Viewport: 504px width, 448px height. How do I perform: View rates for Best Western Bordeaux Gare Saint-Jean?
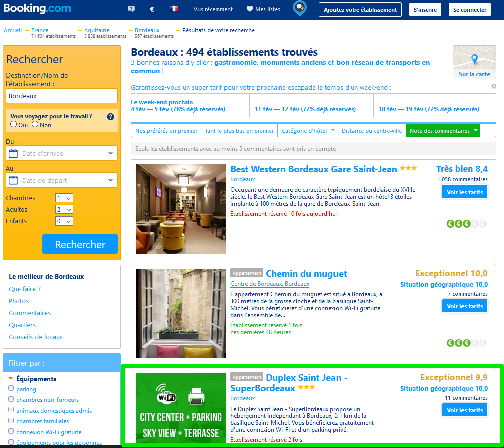point(465,192)
